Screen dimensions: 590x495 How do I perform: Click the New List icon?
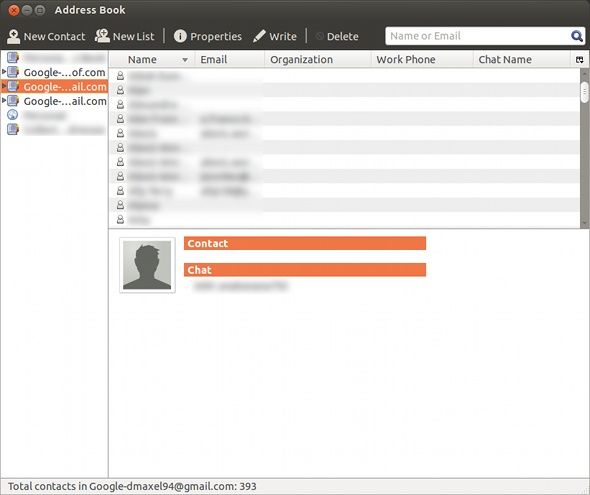click(102, 36)
